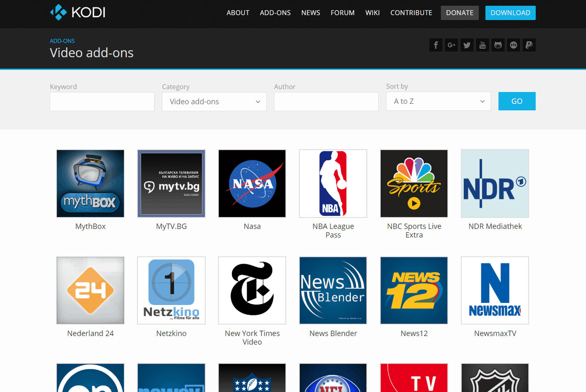The width and height of the screenshot is (586, 392).
Task: Open the GitHub cat icon
Action: coord(498,45)
